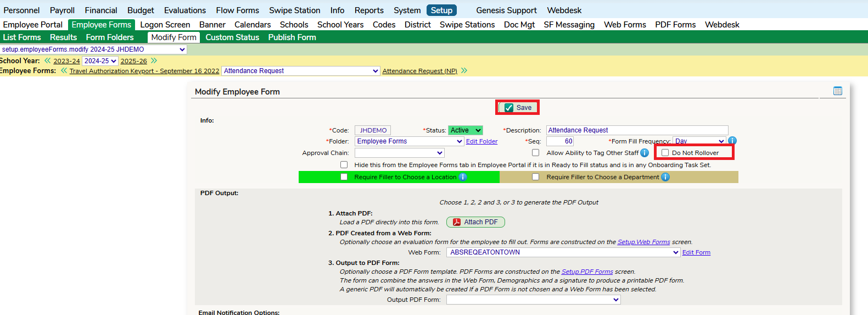Switch to the School Years tab
The height and width of the screenshot is (315, 868).
coord(340,25)
